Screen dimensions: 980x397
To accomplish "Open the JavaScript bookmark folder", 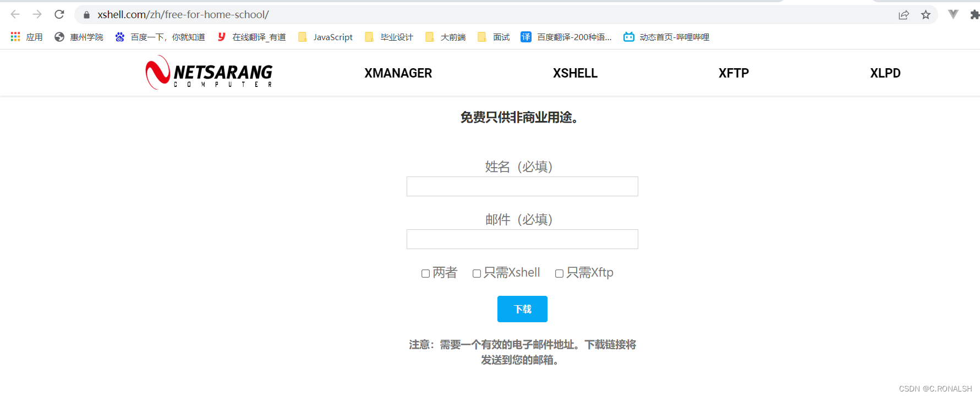I will coord(325,37).
